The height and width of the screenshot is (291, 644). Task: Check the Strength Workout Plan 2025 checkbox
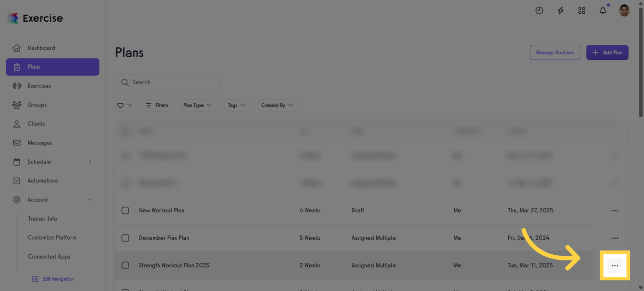click(x=125, y=266)
